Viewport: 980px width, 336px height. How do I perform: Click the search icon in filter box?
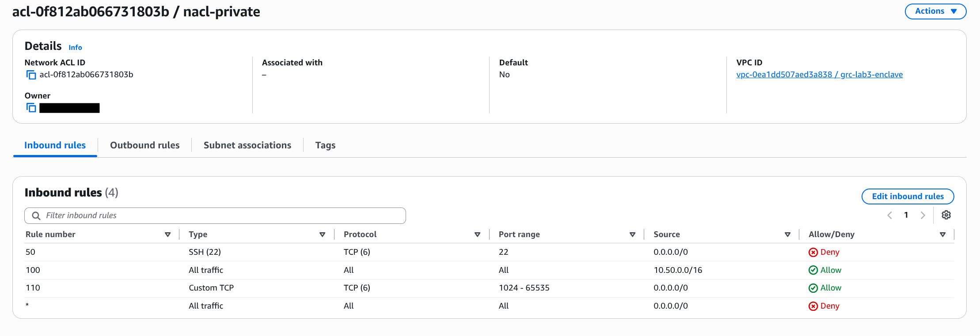coord(36,215)
